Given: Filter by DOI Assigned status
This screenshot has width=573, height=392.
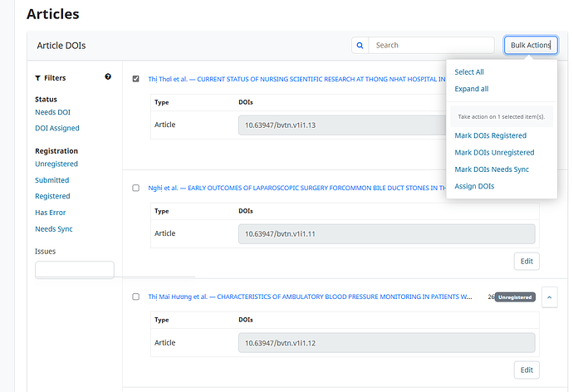Looking at the screenshot, I should tap(57, 128).
